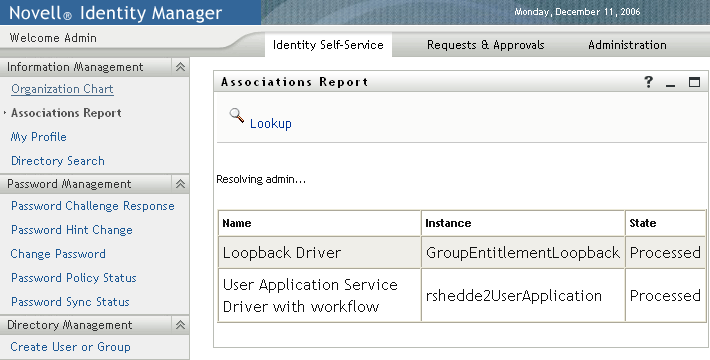Open the Requests & Approvals tab

tap(485, 45)
